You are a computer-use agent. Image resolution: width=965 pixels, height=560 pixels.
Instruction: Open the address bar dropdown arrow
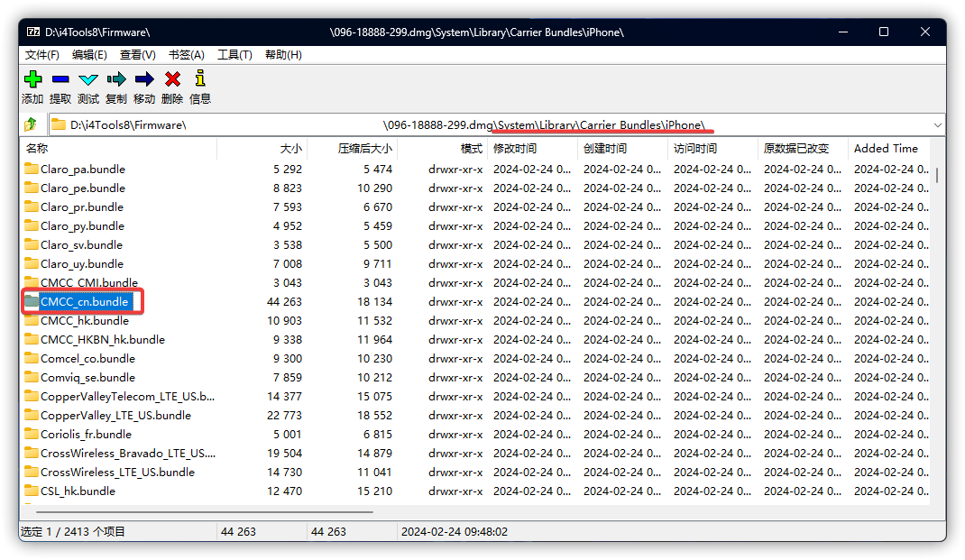click(x=937, y=125)
